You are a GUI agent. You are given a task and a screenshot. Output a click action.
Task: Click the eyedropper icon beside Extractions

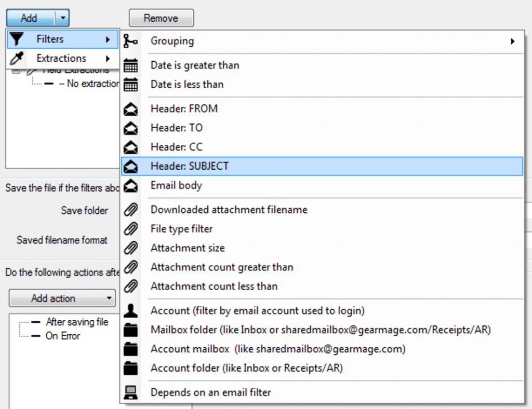(18, 59)
